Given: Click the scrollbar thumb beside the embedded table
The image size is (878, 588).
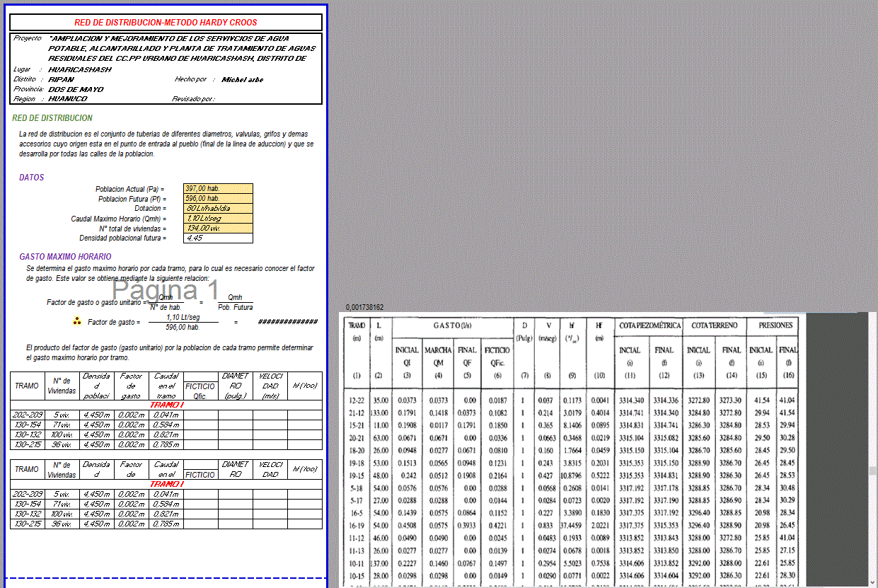Looking at the screenshot, I should [873, 471].
